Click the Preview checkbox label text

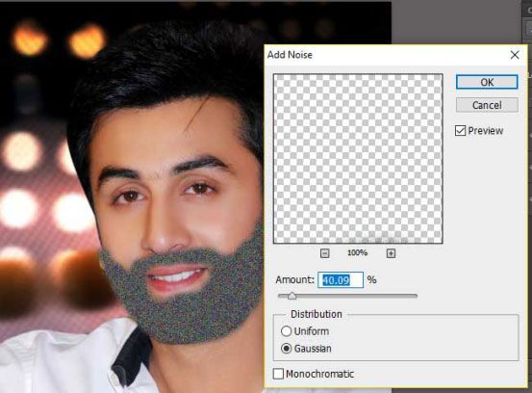tap(486, 131)
